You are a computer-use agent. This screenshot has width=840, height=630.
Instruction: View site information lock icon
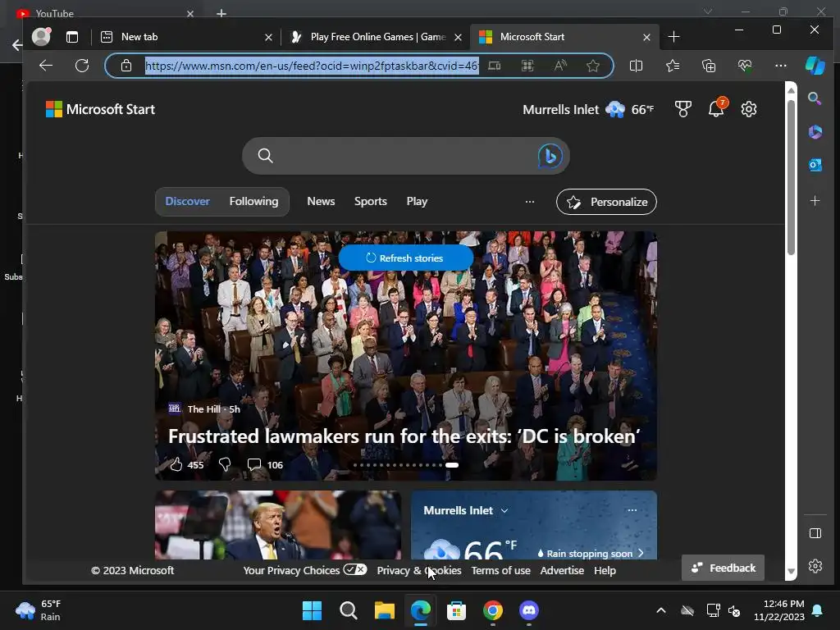coord(126,66)
